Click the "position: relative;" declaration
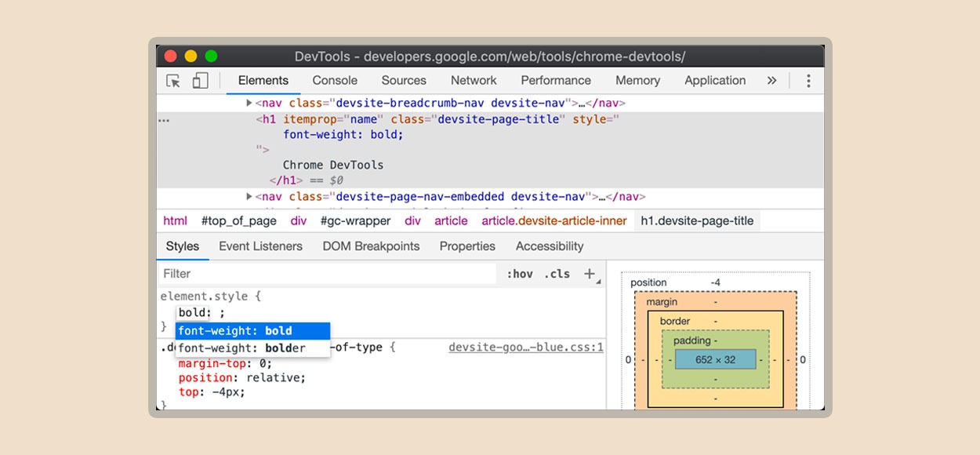980x455 pixels. pos(241,378)
